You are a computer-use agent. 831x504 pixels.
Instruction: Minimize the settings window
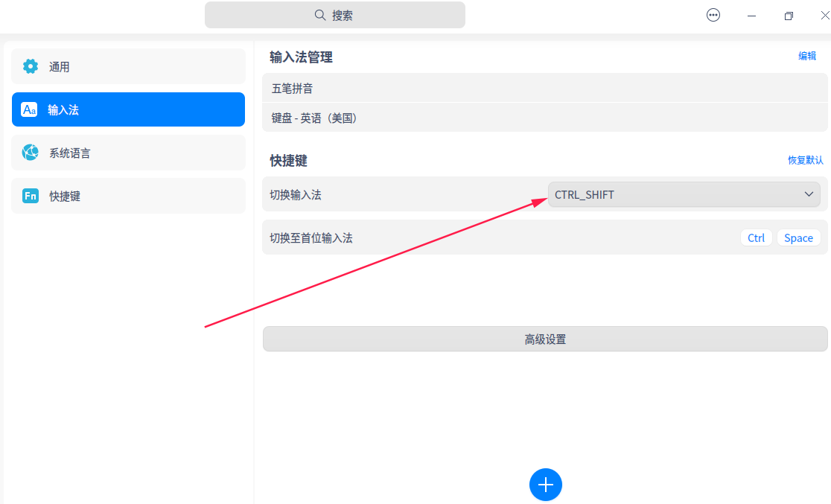(751, 16)
